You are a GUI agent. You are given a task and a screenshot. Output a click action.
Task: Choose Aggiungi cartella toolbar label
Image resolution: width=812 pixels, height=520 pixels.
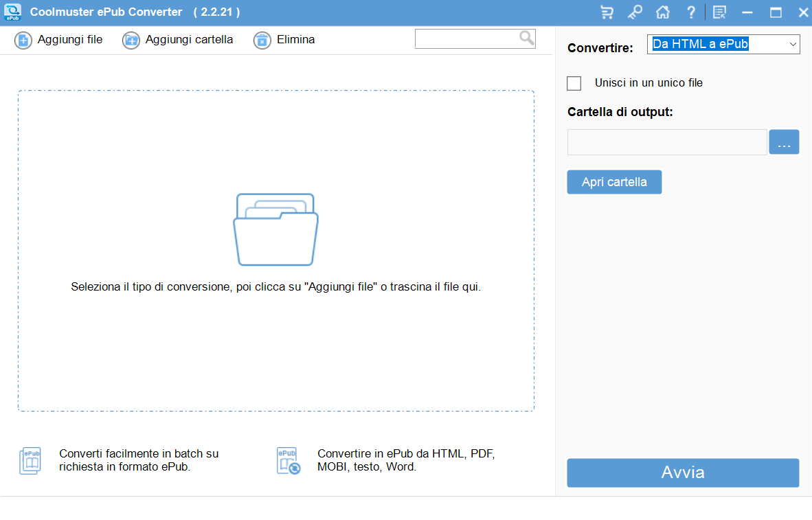tap(189, 39)
